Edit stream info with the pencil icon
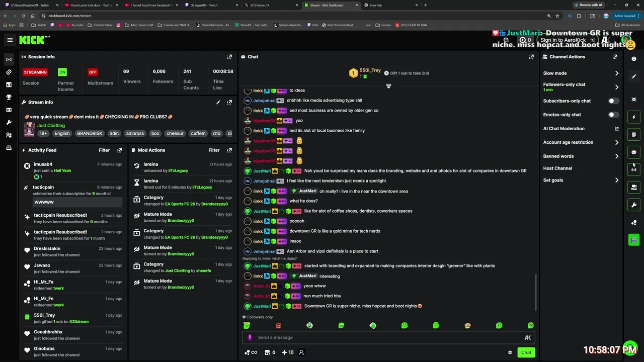Image resolution: width=644 pixels, height=362 pixels. [218, 102]
